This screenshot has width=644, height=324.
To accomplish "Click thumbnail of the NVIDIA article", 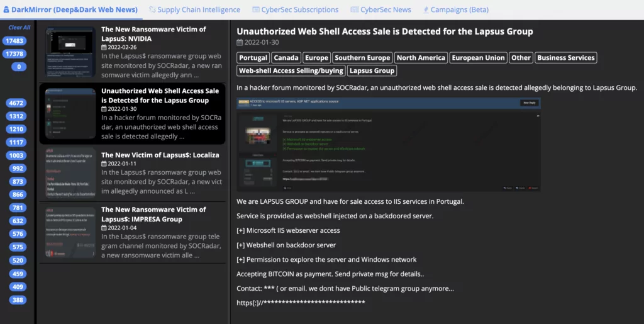I will [70, 52].
